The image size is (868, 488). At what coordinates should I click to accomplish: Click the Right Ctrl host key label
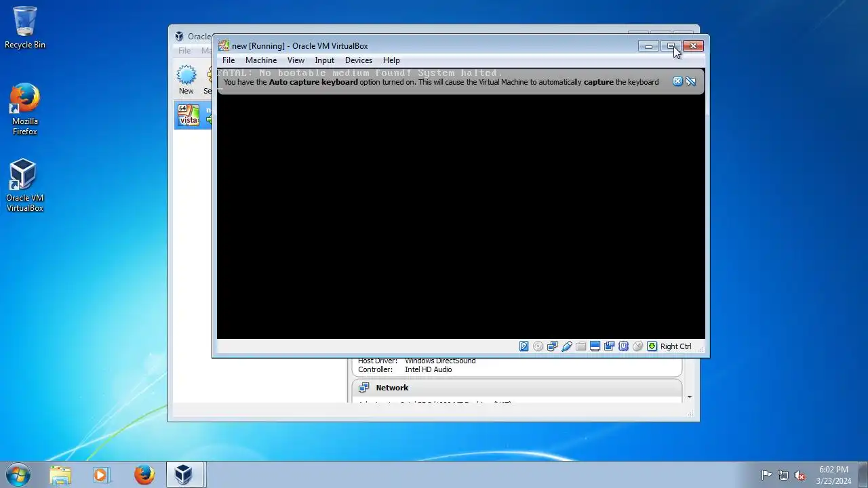click(x=675, y=346)
